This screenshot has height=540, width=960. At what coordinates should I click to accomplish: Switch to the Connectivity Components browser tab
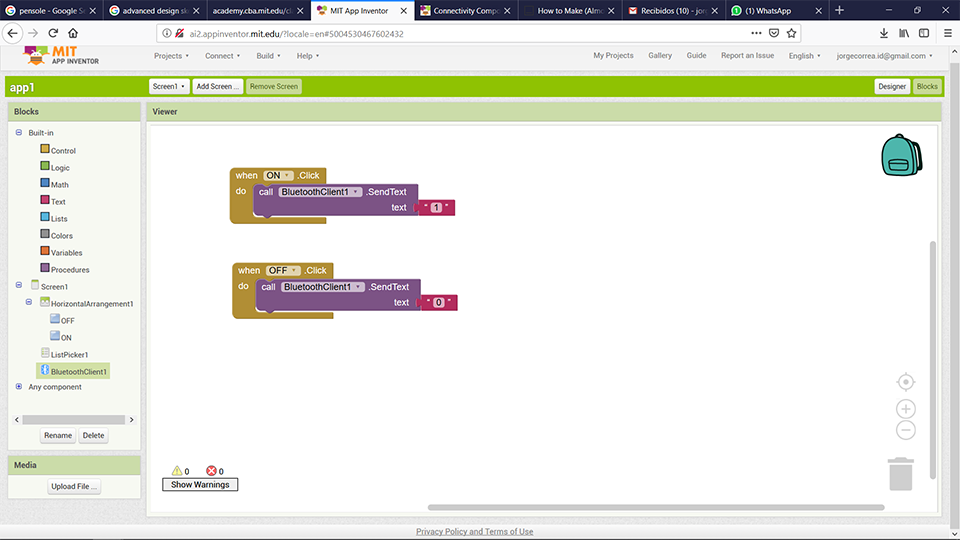[x=465, y=10]
